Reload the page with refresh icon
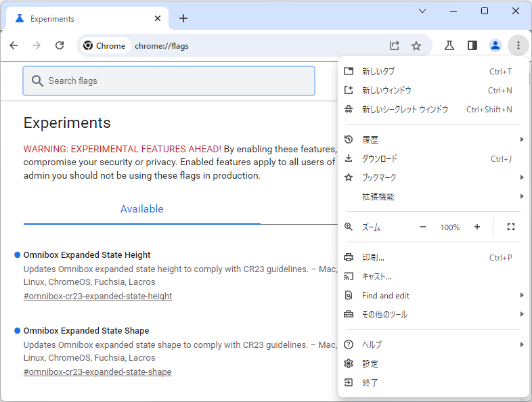The height and width of the screenshot is (402, 532). [x=60, y=45]
